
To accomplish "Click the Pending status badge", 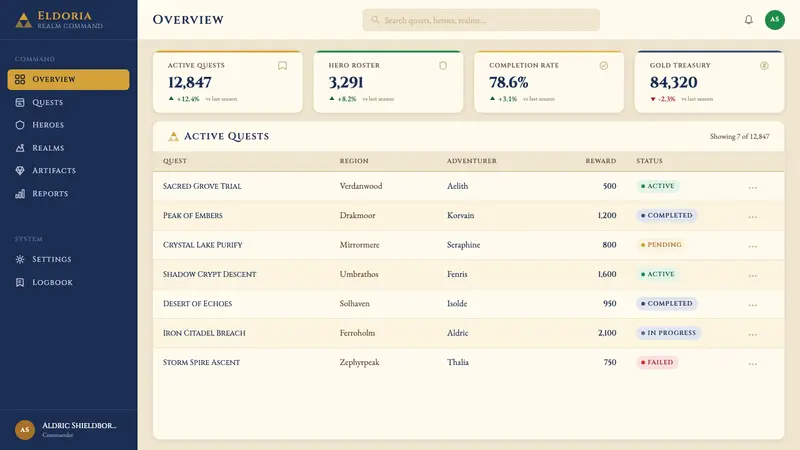I will pos(661,245).
